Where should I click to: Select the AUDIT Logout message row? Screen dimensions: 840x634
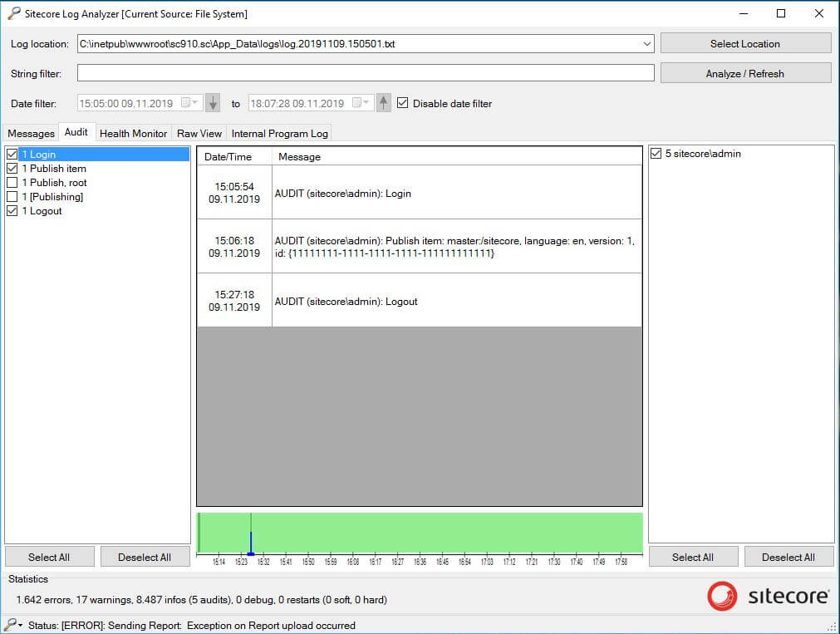click(420, 301)
